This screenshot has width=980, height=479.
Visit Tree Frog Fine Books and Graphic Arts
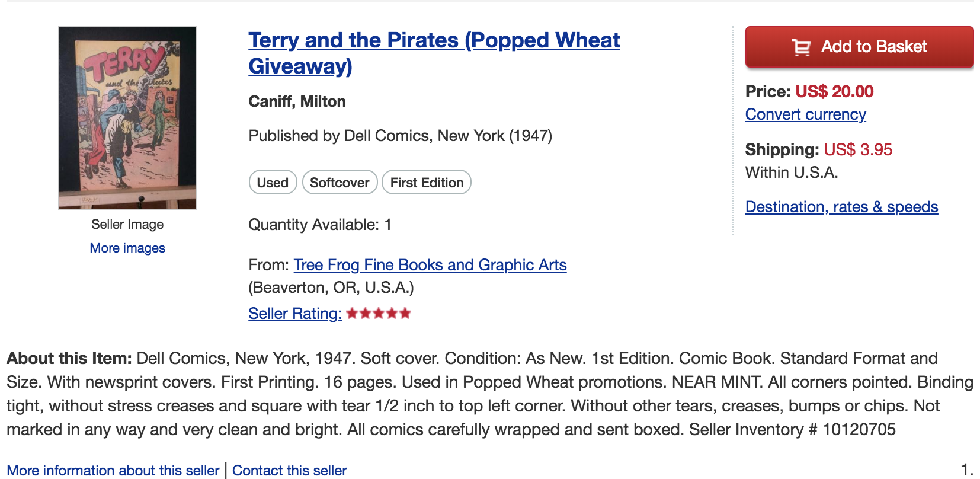(x=430, y=265)
